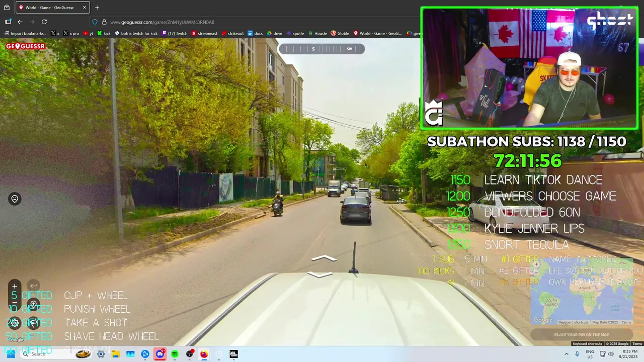Click the GeoGuessr logo
The height and width of the screenshot is (362, 644).
pos(26,46)
